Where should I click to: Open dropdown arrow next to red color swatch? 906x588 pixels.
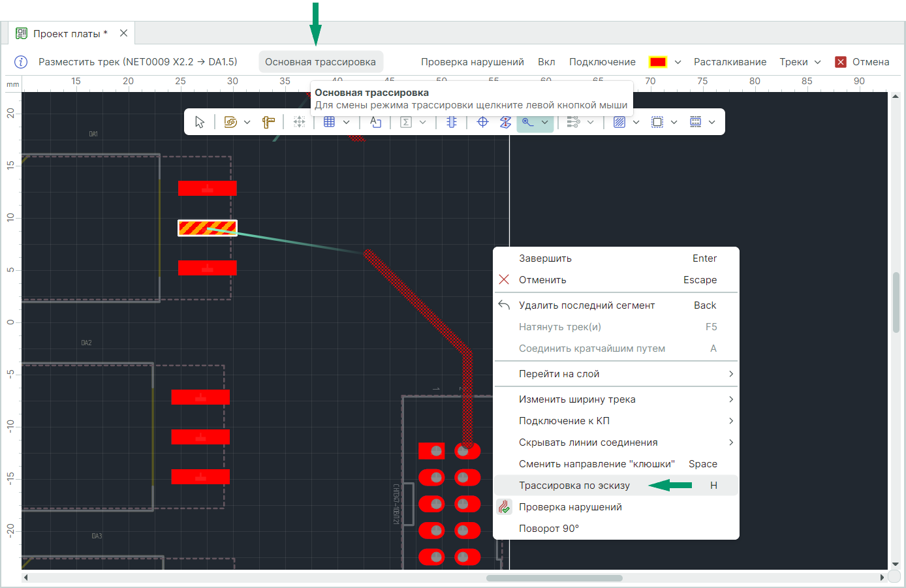click(678, 62)
